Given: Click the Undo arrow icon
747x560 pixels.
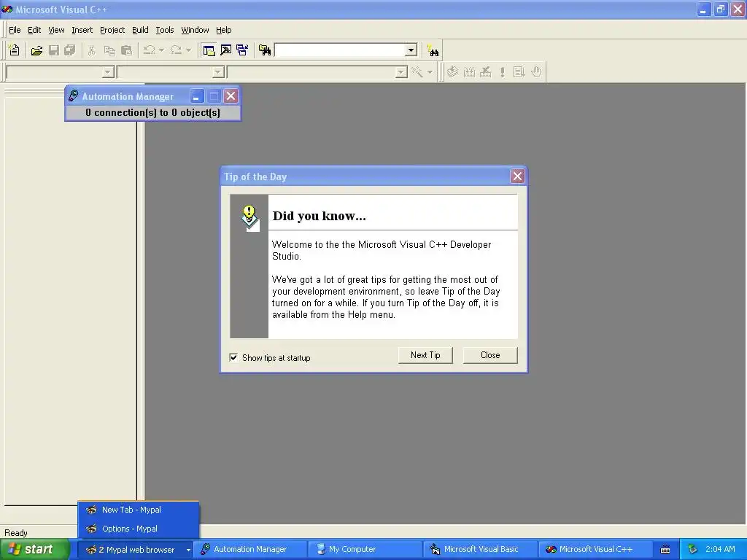Looking at the screenshot, I should [149, 50].
